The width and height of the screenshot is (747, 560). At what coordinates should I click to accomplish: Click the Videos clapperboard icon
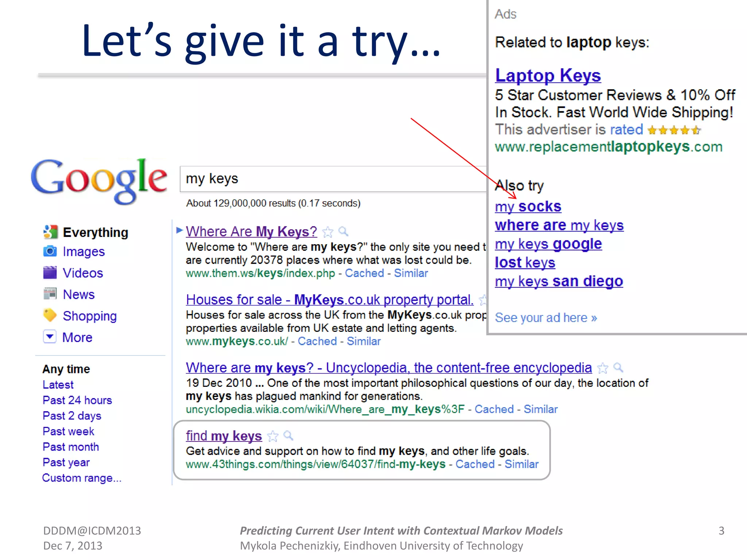coord(50,273)
